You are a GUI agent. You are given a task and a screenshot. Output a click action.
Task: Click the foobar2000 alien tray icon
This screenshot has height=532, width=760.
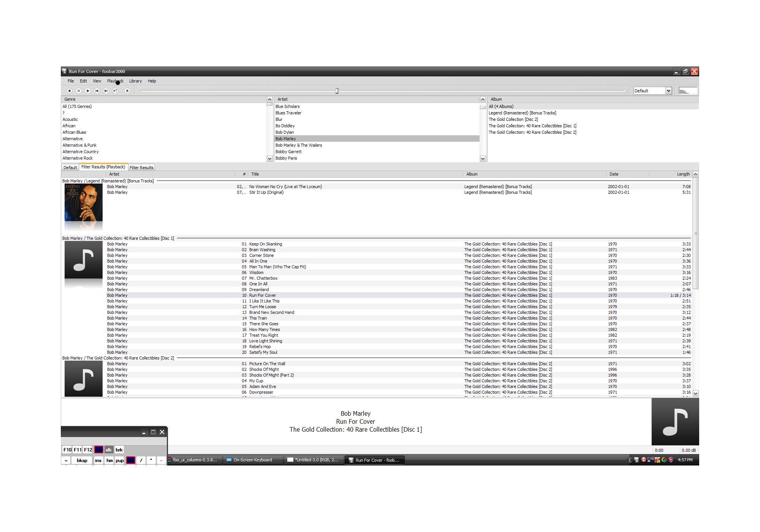[x=637, y=460]
